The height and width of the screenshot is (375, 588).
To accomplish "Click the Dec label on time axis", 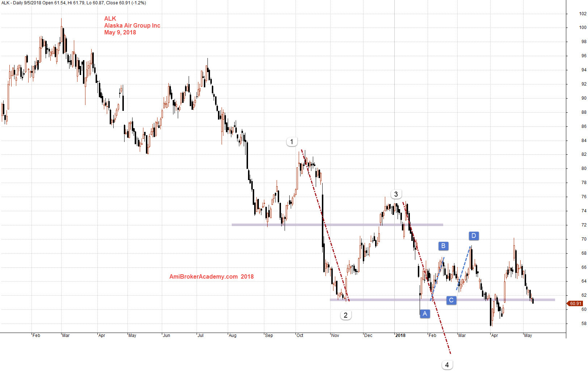I will point(368,336).
